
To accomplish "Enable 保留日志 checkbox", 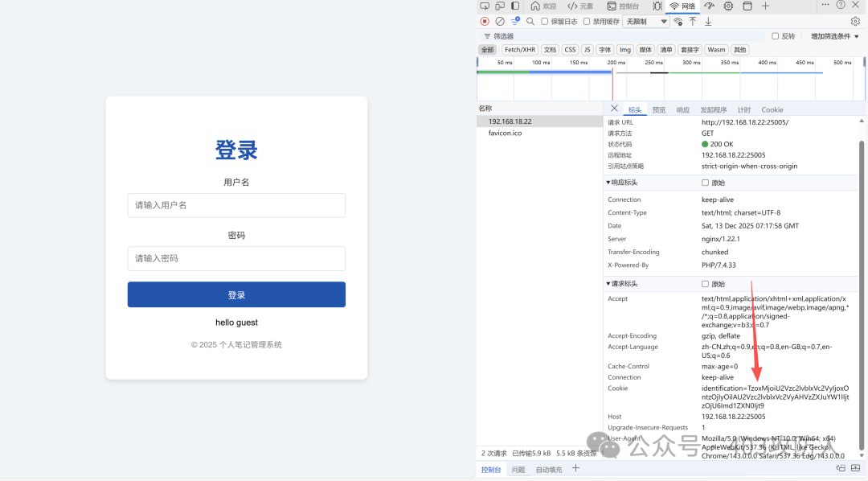I will pyautogui.click(x=545, y=22).
